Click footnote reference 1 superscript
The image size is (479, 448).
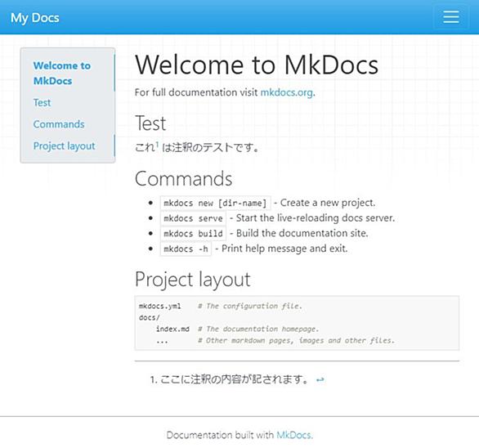tap(157, 144)
